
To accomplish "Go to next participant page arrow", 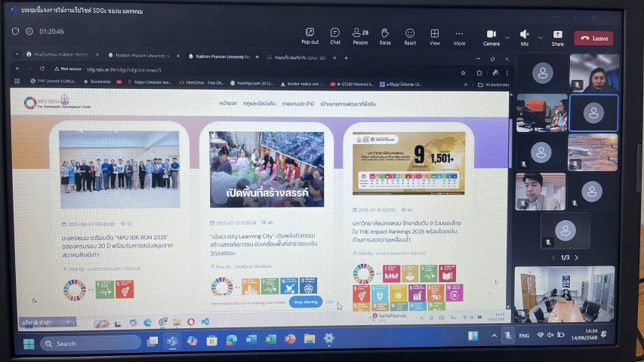I will coord(576,258).
